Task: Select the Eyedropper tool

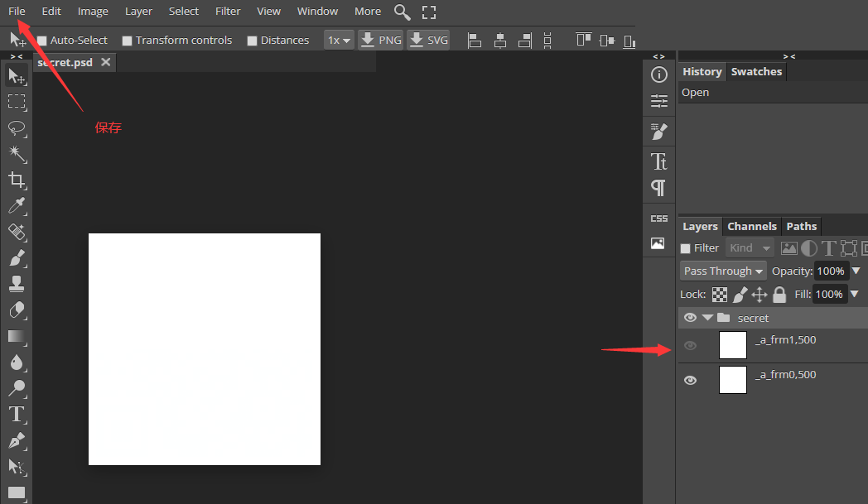Action: click(17, 206)
